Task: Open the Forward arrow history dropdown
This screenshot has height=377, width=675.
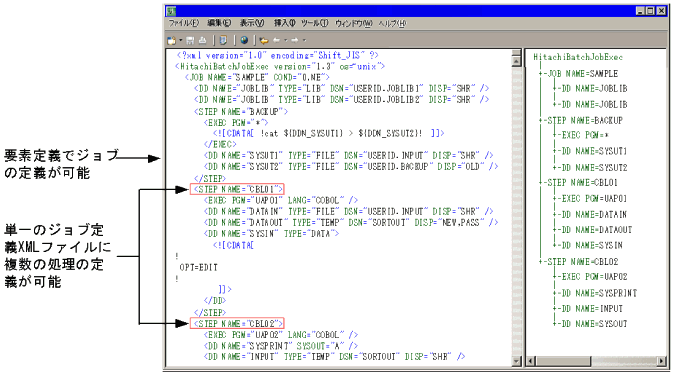Action: point(304,40)
